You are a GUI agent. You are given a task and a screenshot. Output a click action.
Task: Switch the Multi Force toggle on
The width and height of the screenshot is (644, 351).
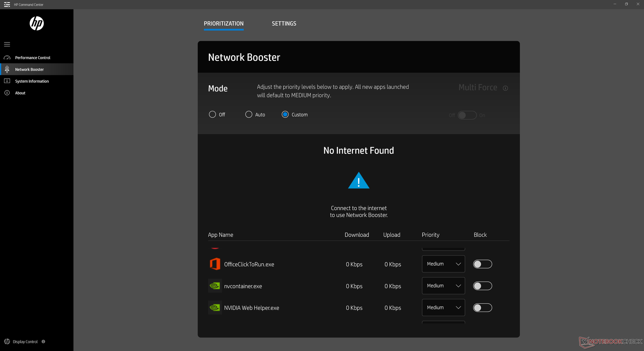click(x=467, y=115)
